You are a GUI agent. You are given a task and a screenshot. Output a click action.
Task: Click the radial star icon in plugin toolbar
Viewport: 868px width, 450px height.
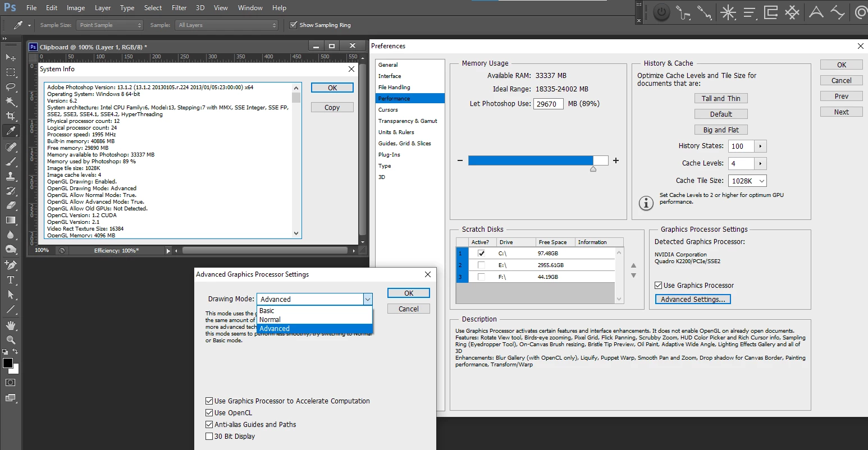(x=728, y=12)
